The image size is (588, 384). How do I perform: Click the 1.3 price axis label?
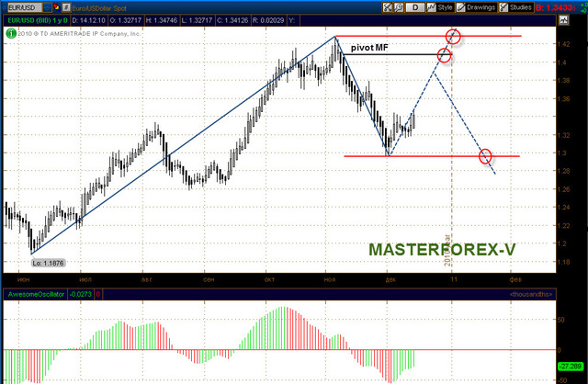561,153
